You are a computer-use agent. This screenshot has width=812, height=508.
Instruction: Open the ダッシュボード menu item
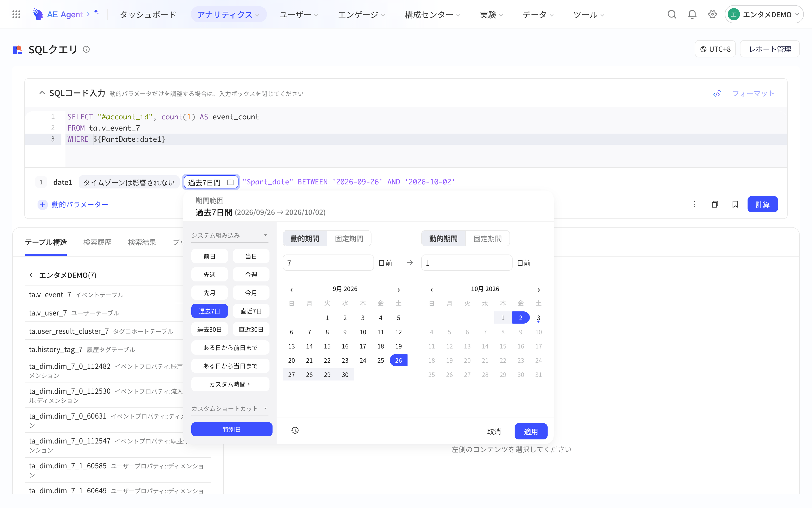click(148, 14)
